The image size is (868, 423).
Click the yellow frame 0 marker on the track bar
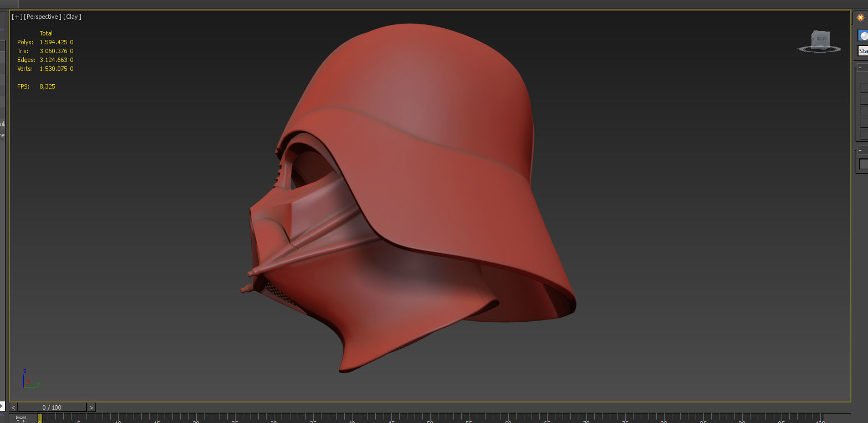(40, 419)
